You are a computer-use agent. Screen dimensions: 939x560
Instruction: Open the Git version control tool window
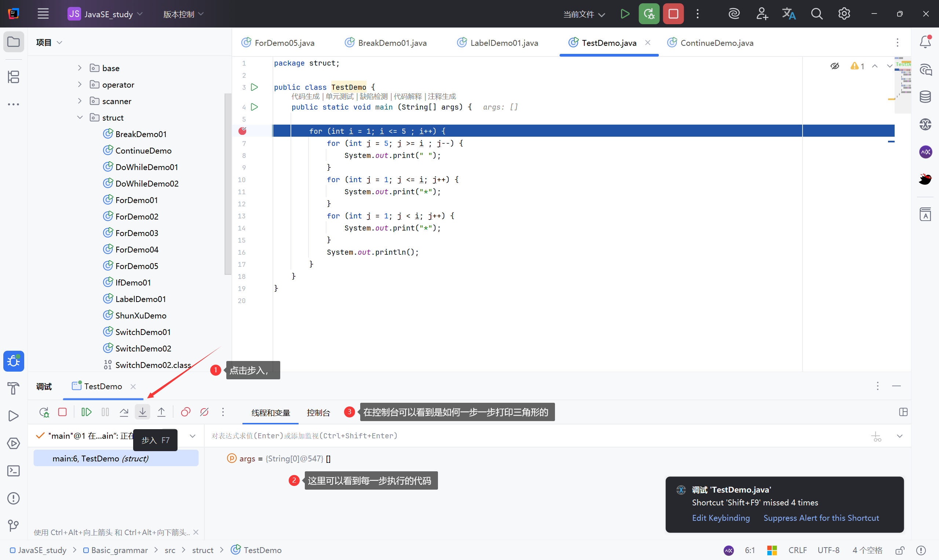pos(14,525)
